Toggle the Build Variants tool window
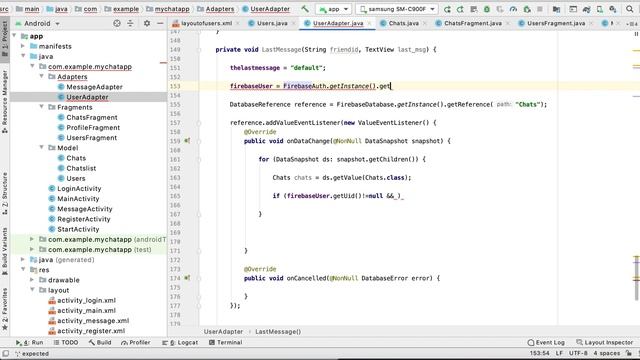The height and width of the screenshot is (360, 640). point(5,251)
